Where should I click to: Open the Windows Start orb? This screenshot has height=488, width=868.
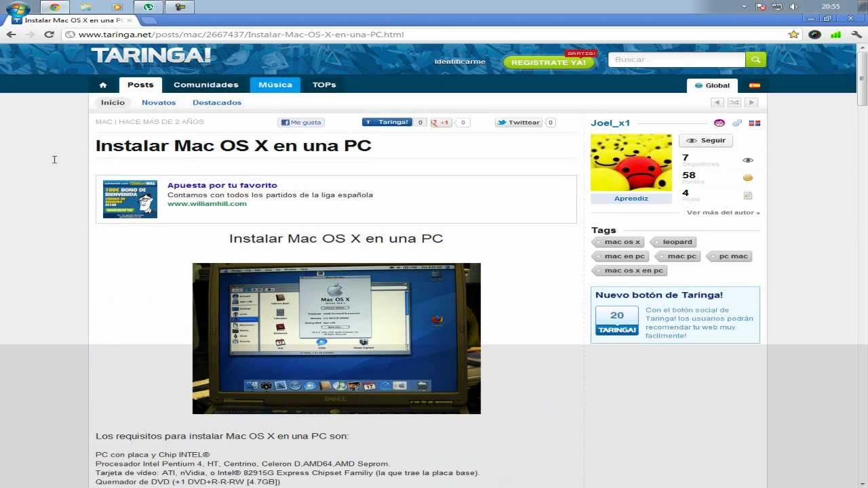coord(18,9)
